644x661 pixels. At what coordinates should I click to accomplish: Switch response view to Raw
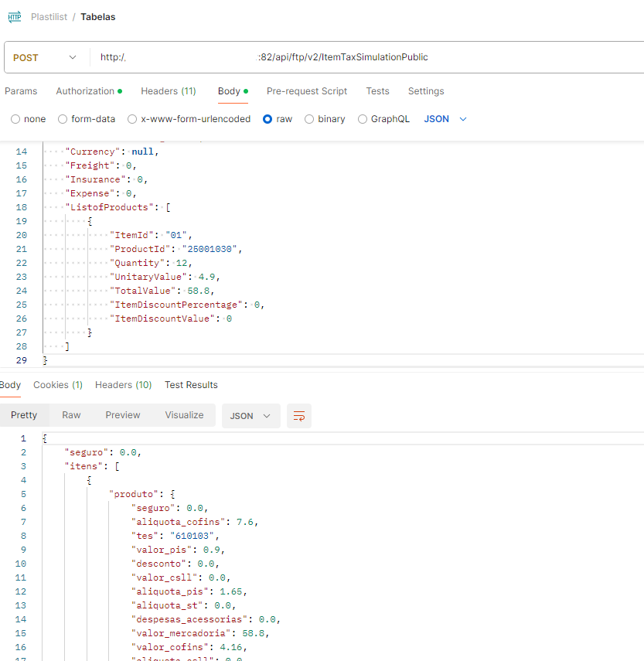71,415
